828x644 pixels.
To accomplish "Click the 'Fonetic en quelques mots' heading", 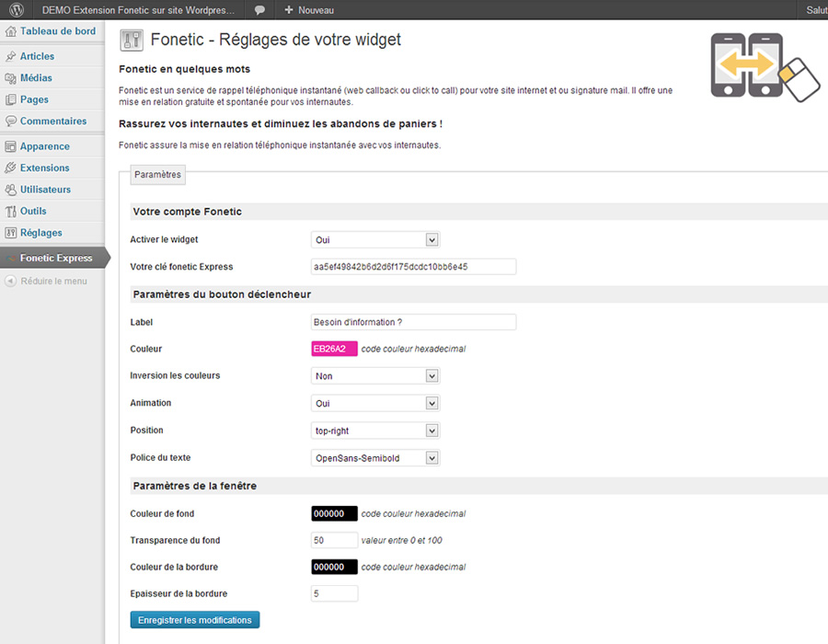I will pos(184,69).
